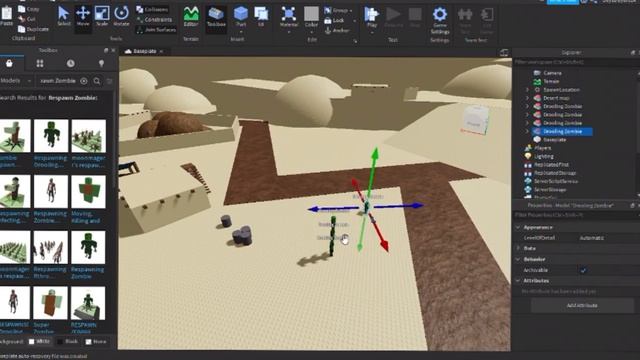Open the Models category dropdown
The height and width of the screenshot is (360, 640).
[16, 81]
